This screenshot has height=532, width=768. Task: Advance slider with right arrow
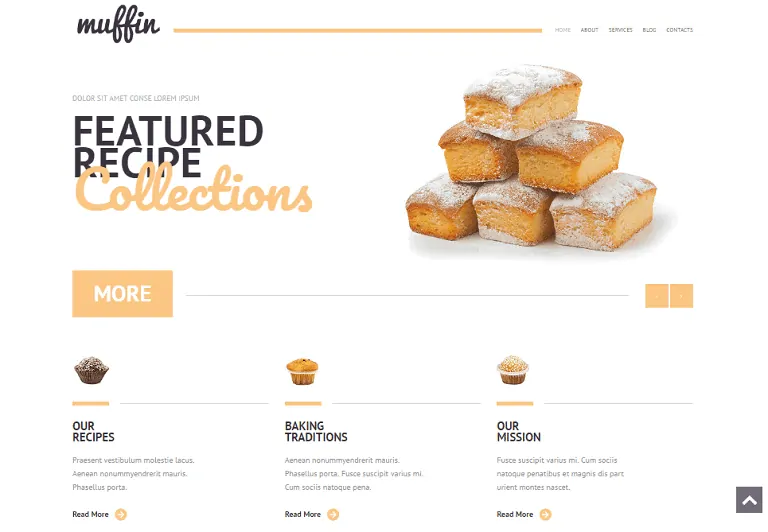[682, 296]
